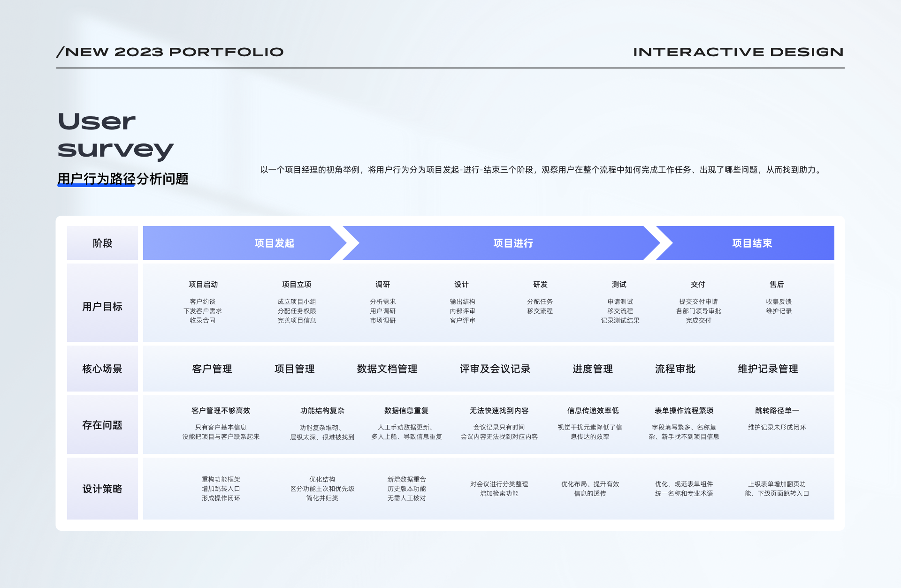Viewport: 901px width, 588px height.
Task: Click 分析需求 under 调研
Action: tap(383, 302)
